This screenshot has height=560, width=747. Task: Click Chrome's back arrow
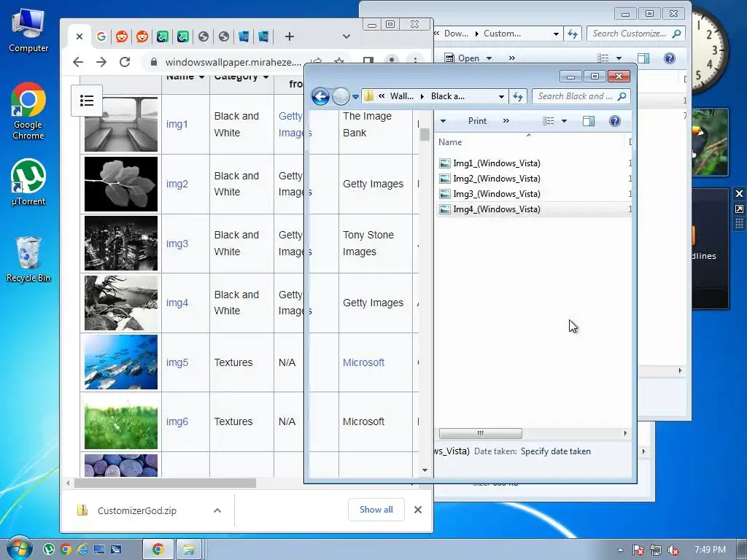78,62
